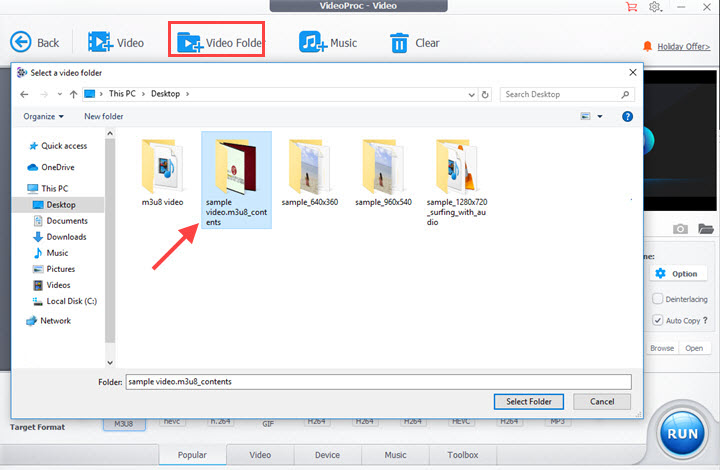The image size is (720, 470).
Task: Select the M3U8 target format
Action: pyautogui.click(x=124, y=424)
